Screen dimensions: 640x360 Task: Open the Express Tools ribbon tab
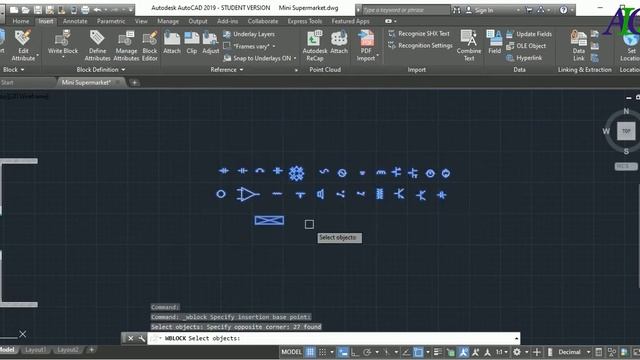click(304, 21)
